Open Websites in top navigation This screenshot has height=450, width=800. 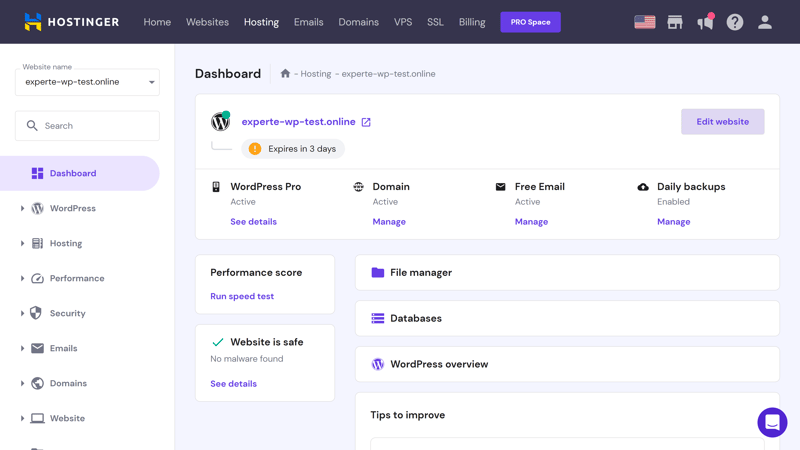click(207, 22)
